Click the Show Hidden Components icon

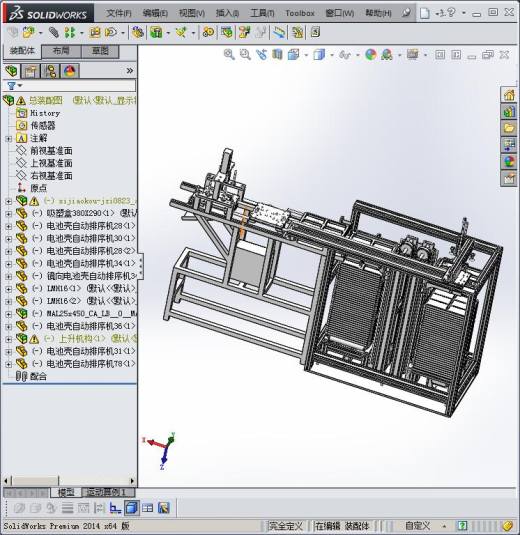138,33
